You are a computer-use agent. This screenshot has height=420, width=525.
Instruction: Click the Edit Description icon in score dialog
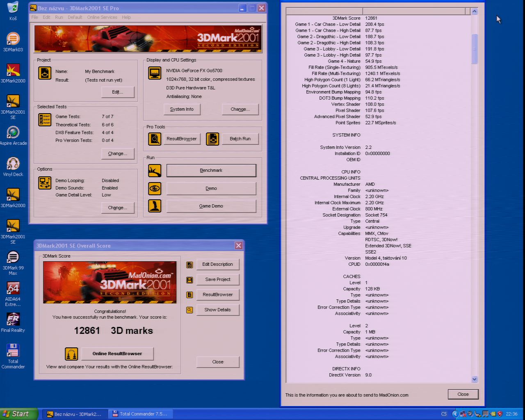coord(189,265)
